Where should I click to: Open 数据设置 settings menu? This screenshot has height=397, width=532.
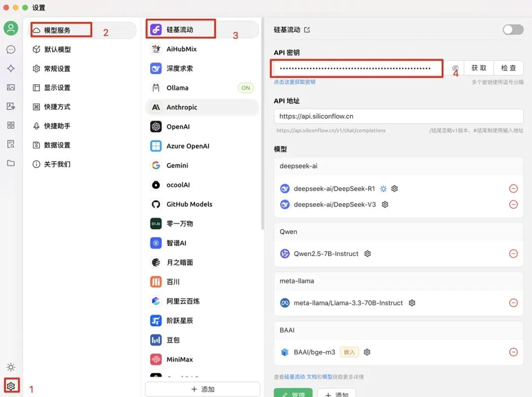(82, 145)
